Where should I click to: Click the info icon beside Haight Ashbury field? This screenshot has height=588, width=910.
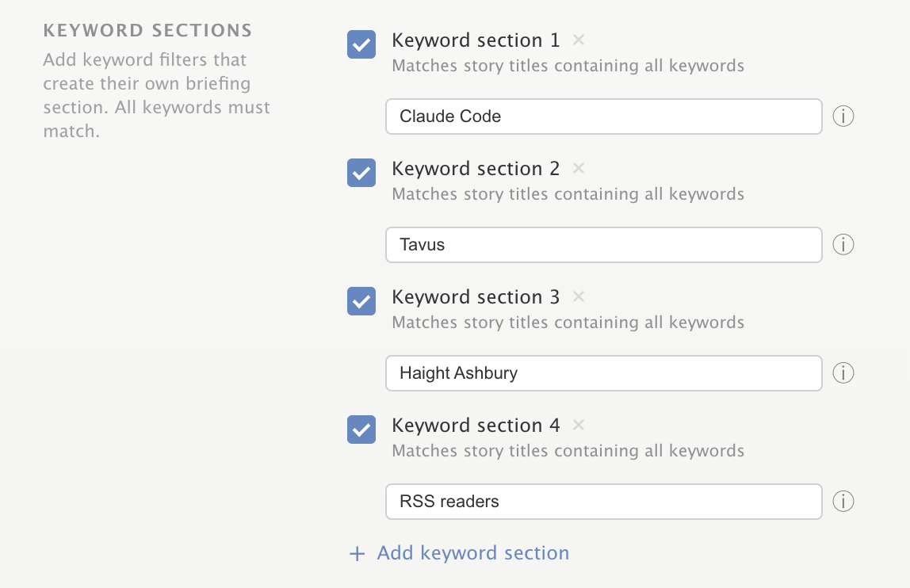tap(843, 373)
